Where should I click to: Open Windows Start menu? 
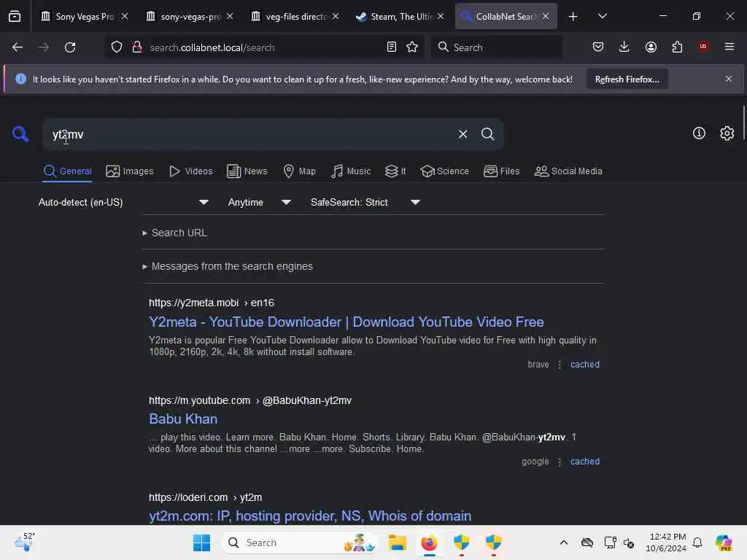[x=201, y=542]
